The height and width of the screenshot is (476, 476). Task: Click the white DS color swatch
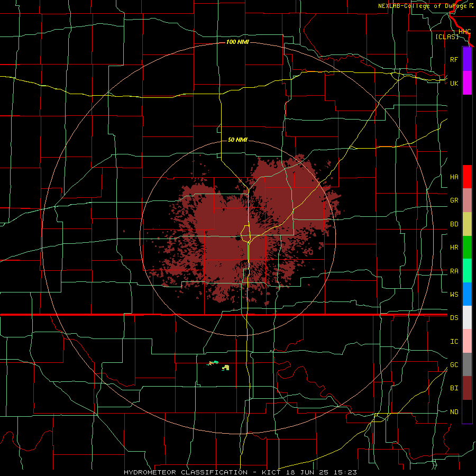click(x=467, y=317)
